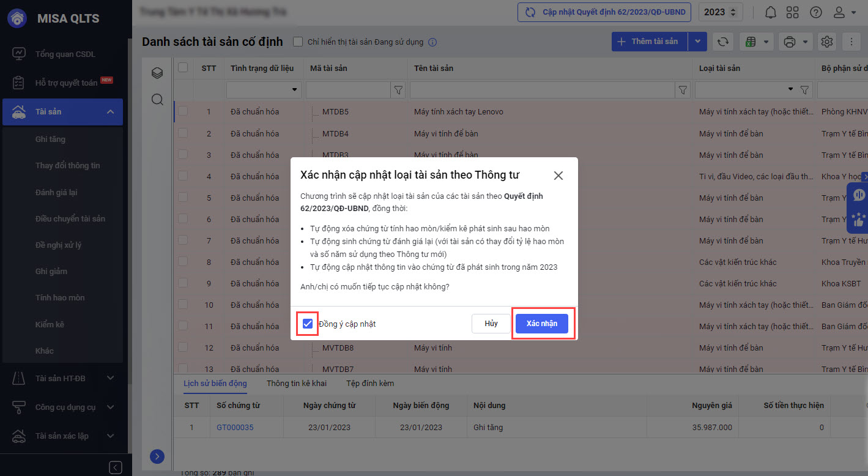This screenshot has height=476, width=868.
Task: Click the refresh data icon in toolbar
Action: tap(723, 42)
